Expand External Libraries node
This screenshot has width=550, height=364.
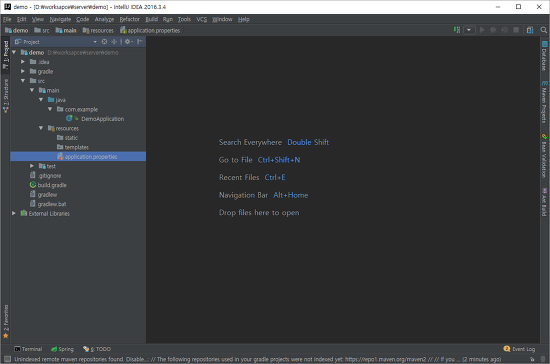click(14, 213)
